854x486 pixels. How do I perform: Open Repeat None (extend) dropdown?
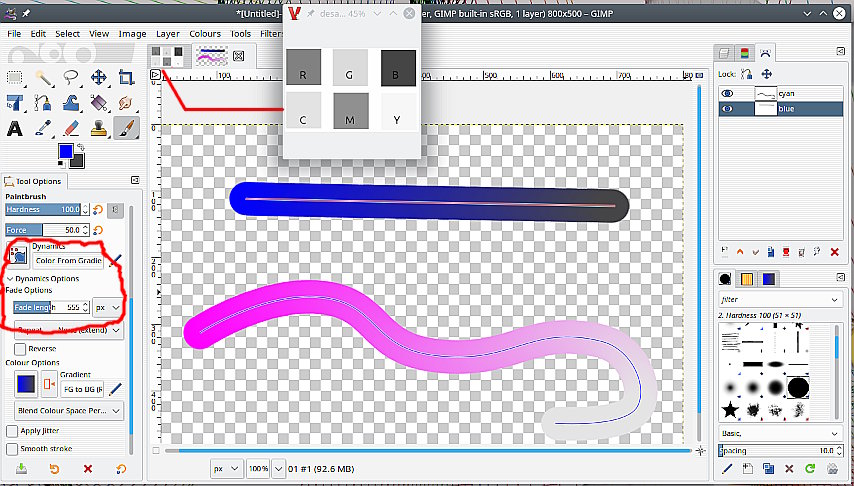click(x=69, y=330)
